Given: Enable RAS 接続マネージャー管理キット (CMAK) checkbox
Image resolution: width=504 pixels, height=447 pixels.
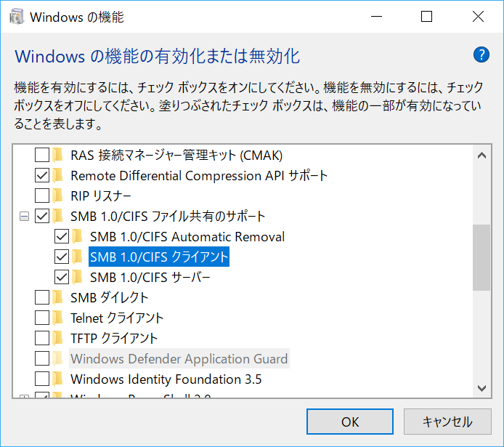Looking at the screenshot, I should click(42, 155).
